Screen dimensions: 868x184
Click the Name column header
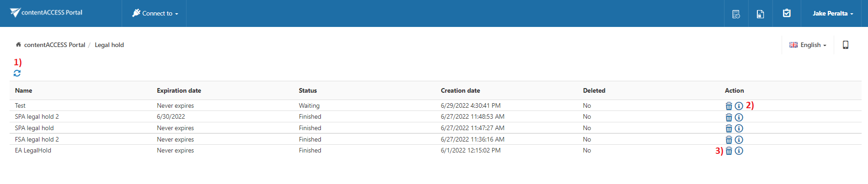tap(23, 90)
